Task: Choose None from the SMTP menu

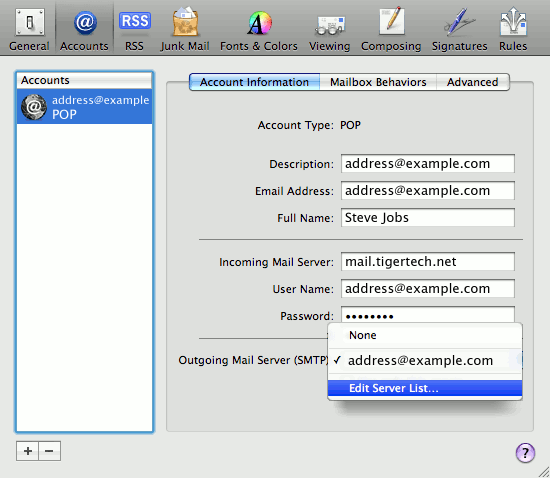Action: 425,335
